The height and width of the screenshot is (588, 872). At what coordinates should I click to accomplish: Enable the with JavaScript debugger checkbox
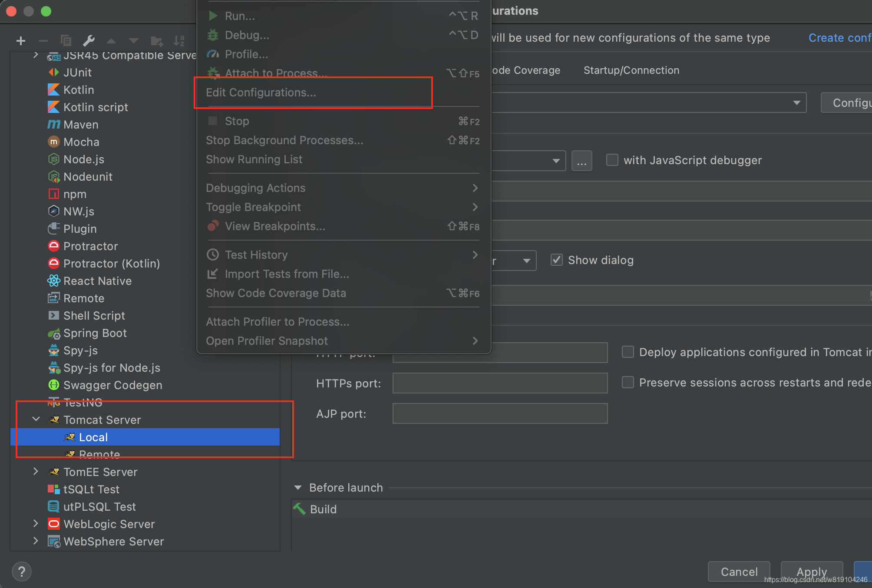pyautogui.click(x=612, y=160)
